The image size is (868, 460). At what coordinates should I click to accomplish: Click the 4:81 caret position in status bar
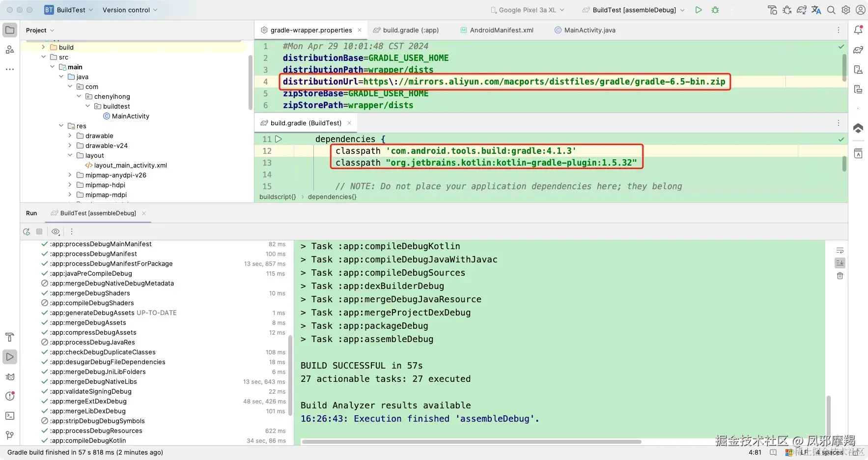coord(755,452)
